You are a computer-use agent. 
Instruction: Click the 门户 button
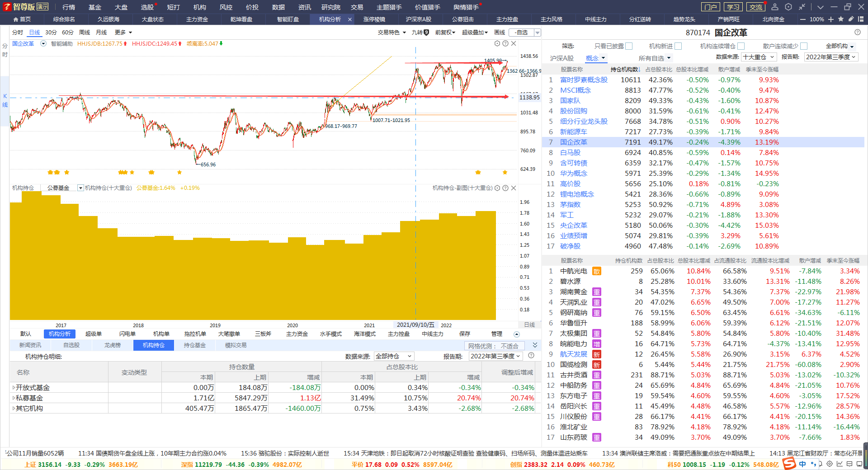point(710,7)
